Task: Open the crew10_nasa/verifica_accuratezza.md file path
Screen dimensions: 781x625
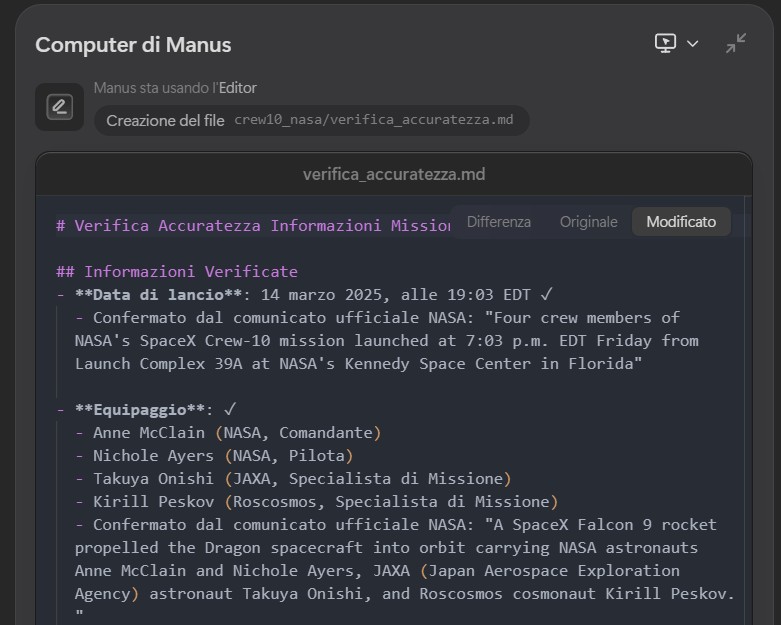Action: coord(374,120)
